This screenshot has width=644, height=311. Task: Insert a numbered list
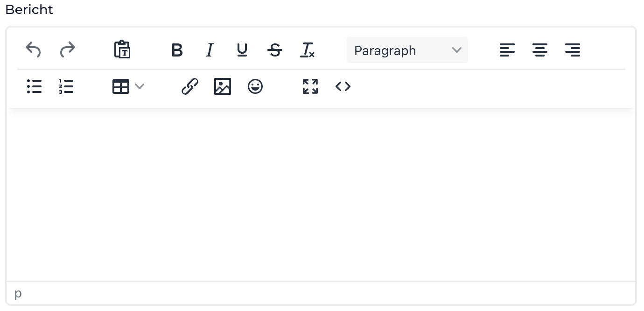click(67, 86)
